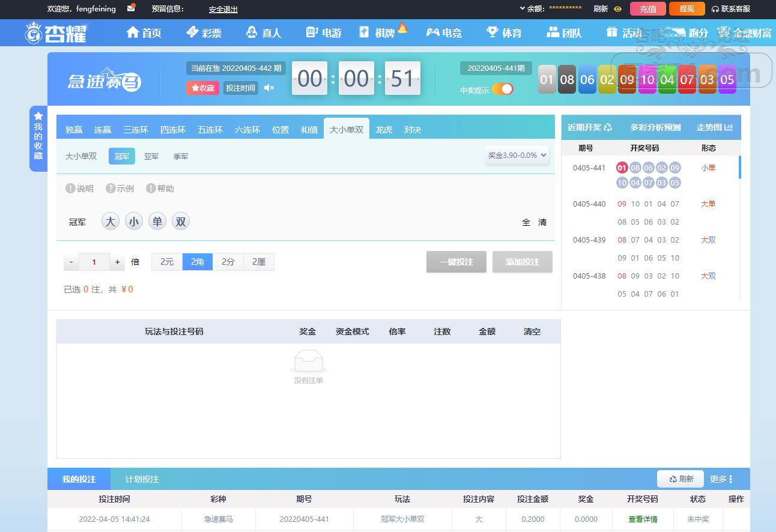Select the 季军 sub-tab

pos(181,156)
